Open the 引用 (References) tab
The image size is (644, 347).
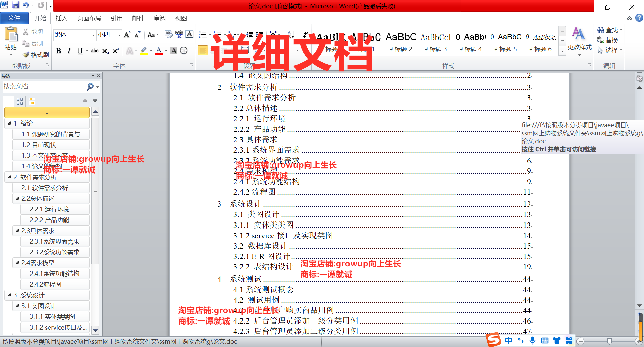(117, 18)
